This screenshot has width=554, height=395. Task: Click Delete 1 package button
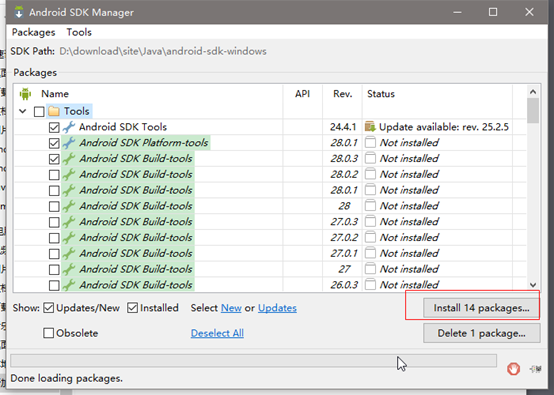pos(482,333)
